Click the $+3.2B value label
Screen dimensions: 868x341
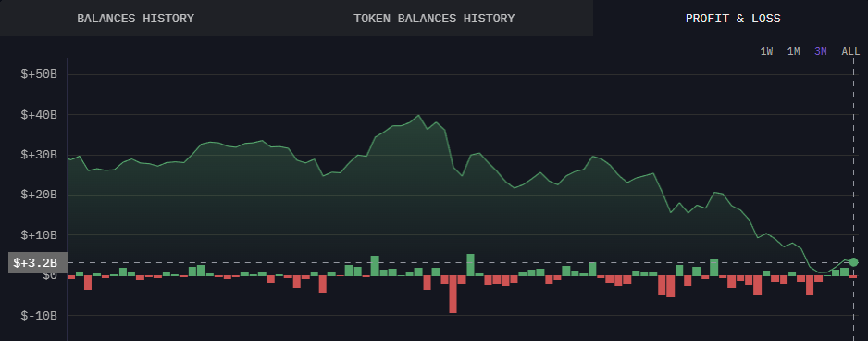[37, 263]
